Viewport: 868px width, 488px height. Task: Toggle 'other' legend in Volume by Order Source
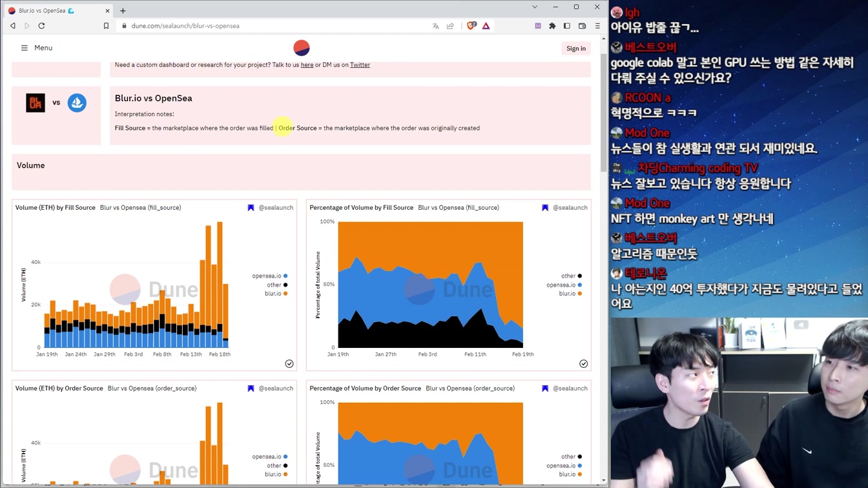pos(278,465)
